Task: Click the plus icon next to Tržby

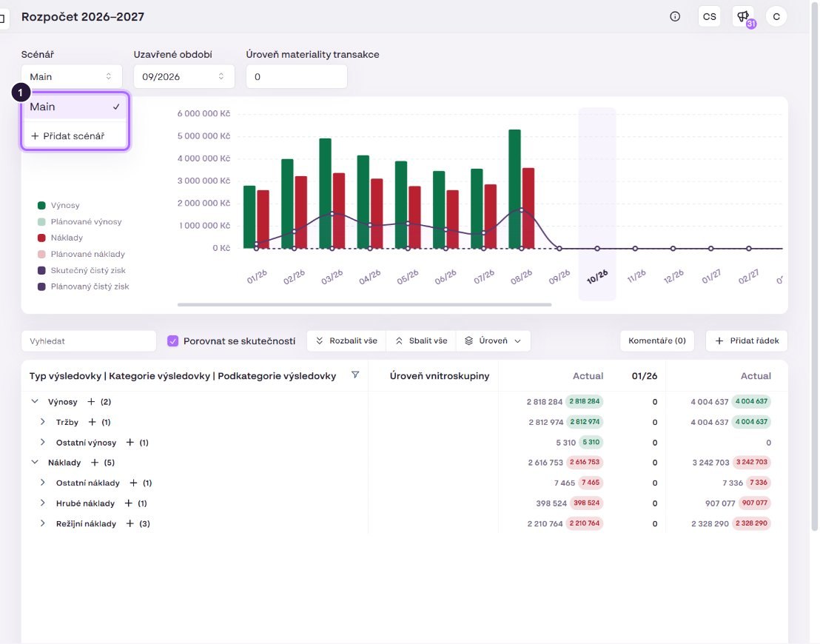Action: (92, 422)
